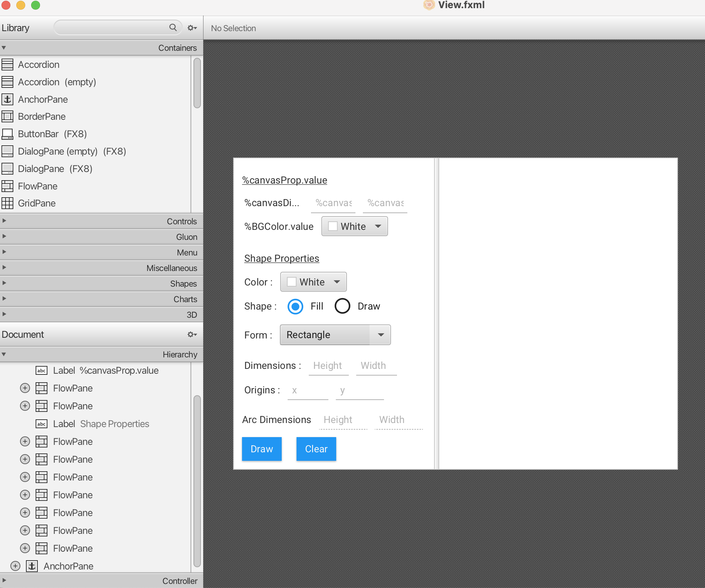Open the Library settings gear menu
Viewport: 705px width, 588px height.
(x=192, y=28)
